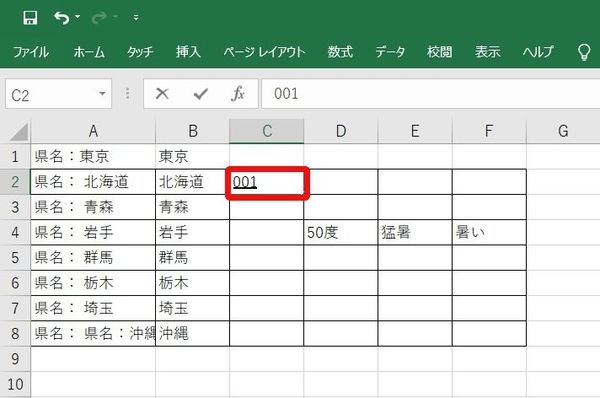Open the Redo history dropdown arrow
This screenshot has width=600, height=398.
click(116, 17)
